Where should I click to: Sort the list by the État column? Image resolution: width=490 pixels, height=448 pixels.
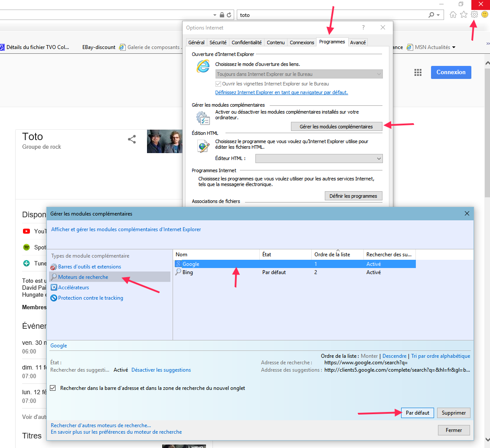click(x=286, y=255)
